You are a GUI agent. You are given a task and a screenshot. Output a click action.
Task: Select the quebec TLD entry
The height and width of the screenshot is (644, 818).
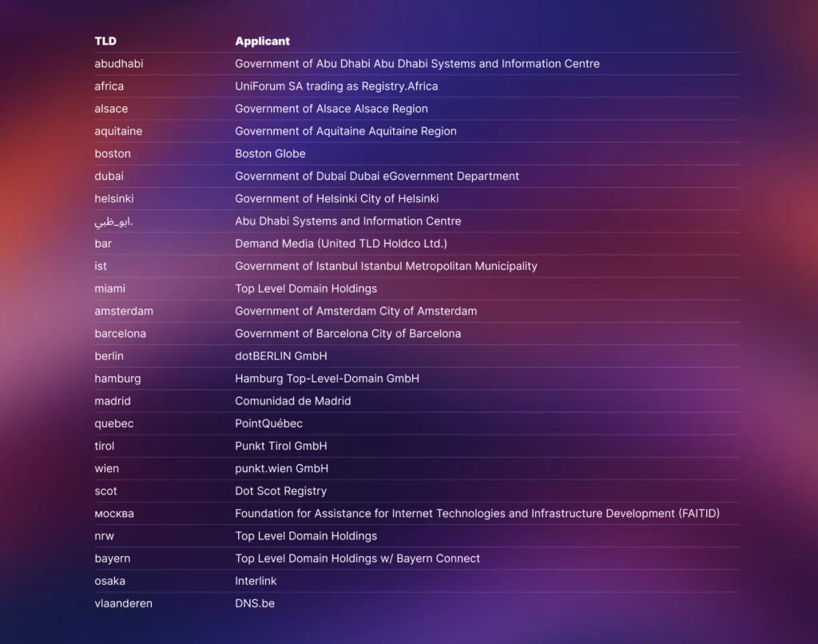pos(114,423)
